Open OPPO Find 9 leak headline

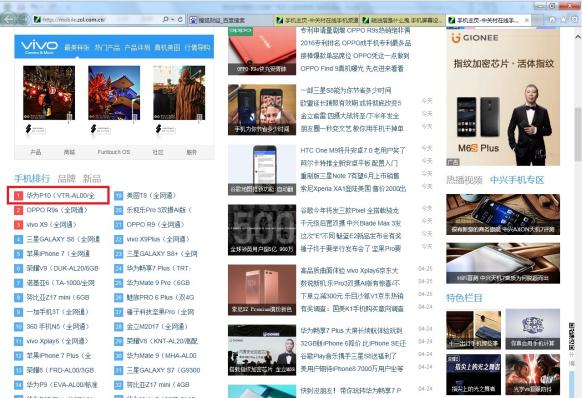pos(352,68)
